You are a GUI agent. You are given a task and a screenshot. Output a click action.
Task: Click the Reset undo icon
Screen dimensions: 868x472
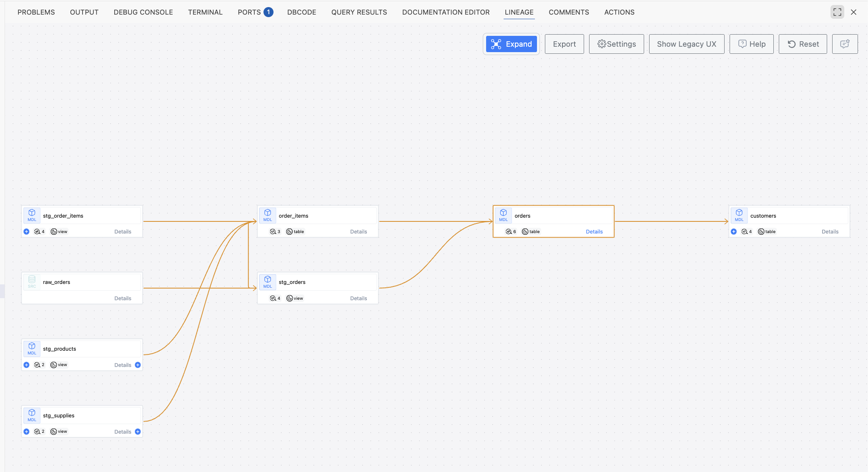tap(792, 44)
